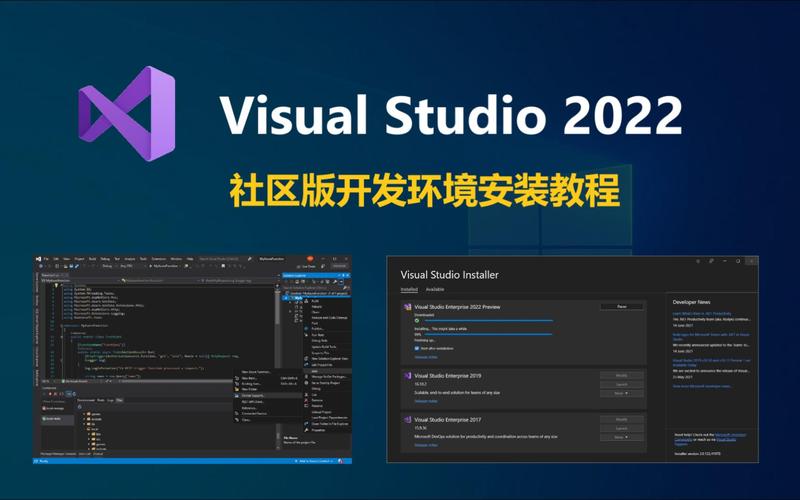Open the File menu in Visual Studio IDE
The width and height of the screenshot is (800, 500).
pos(46,259)
